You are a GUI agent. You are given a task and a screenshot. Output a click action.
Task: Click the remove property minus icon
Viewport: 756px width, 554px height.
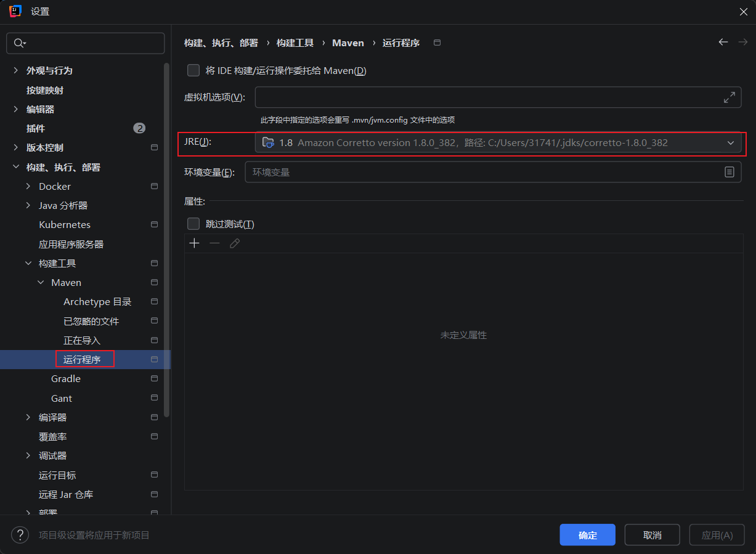pos(214,243)
